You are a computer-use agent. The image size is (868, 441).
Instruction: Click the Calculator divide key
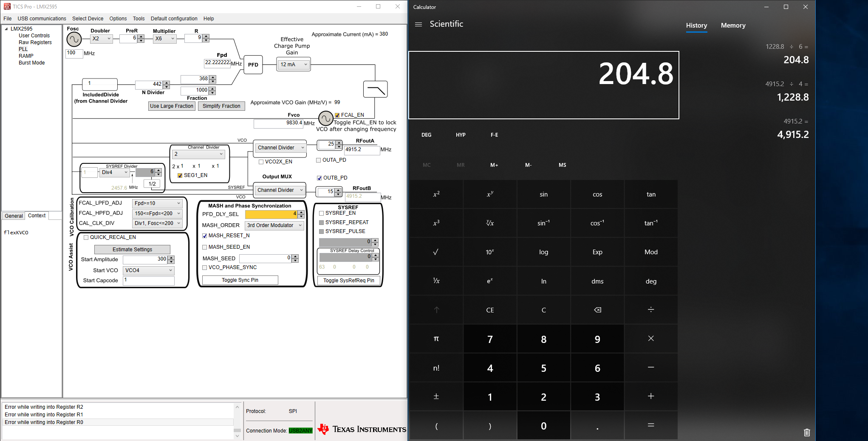651,310
